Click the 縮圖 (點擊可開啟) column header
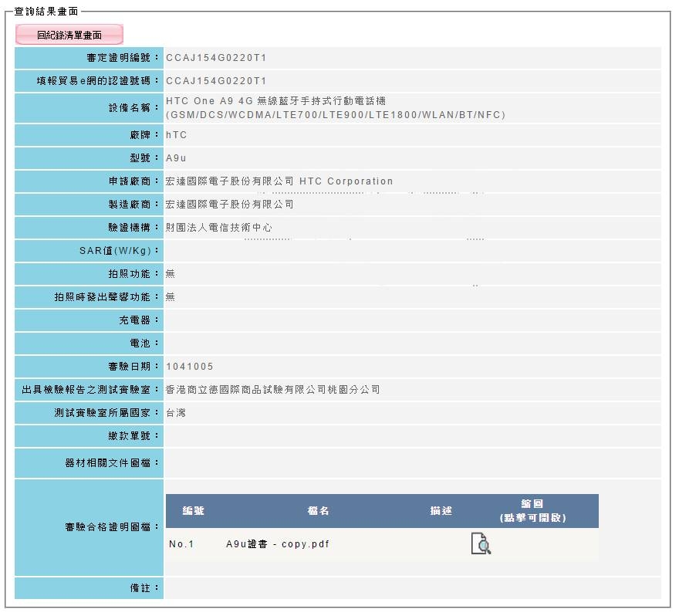 point(532,511)
